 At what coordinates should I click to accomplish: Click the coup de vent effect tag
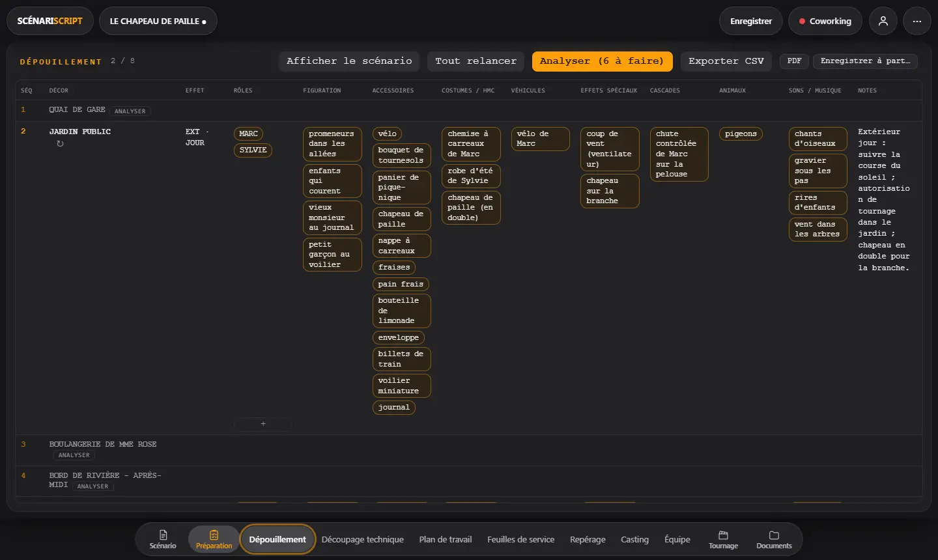pos(610,149)
